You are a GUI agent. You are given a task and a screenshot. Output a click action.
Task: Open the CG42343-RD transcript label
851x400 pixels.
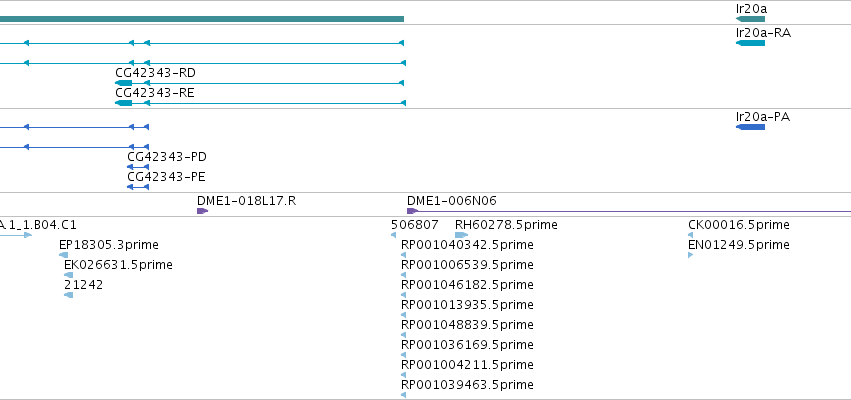(155, 73)
